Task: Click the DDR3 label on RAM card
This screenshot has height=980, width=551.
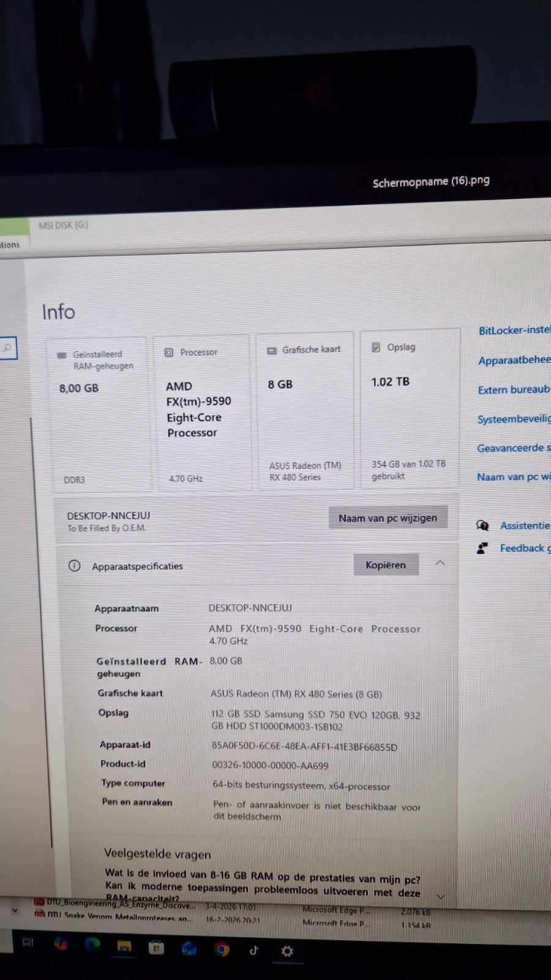Action: point(74,480)
